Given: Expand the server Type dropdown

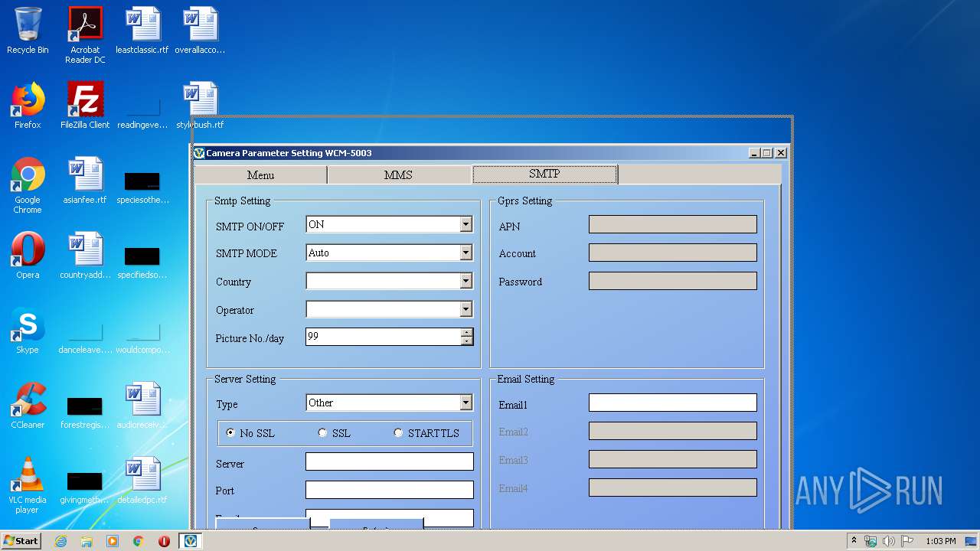Looking at the screenshot, I should point(465,403).
